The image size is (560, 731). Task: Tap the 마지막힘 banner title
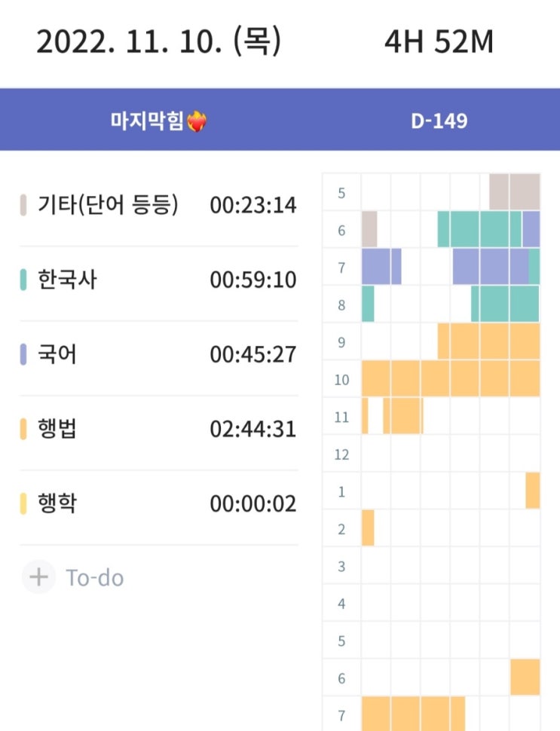[x=148, y=121]
